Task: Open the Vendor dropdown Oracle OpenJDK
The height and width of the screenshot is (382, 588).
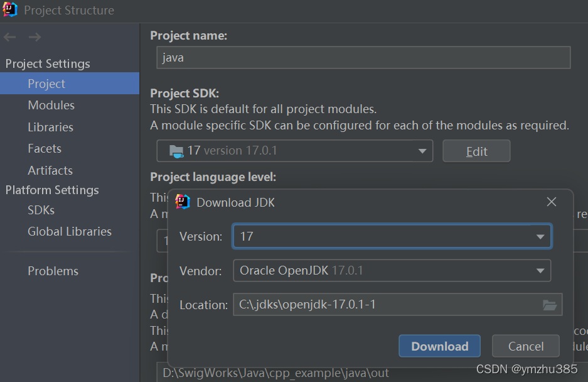Action: point(392,270)
